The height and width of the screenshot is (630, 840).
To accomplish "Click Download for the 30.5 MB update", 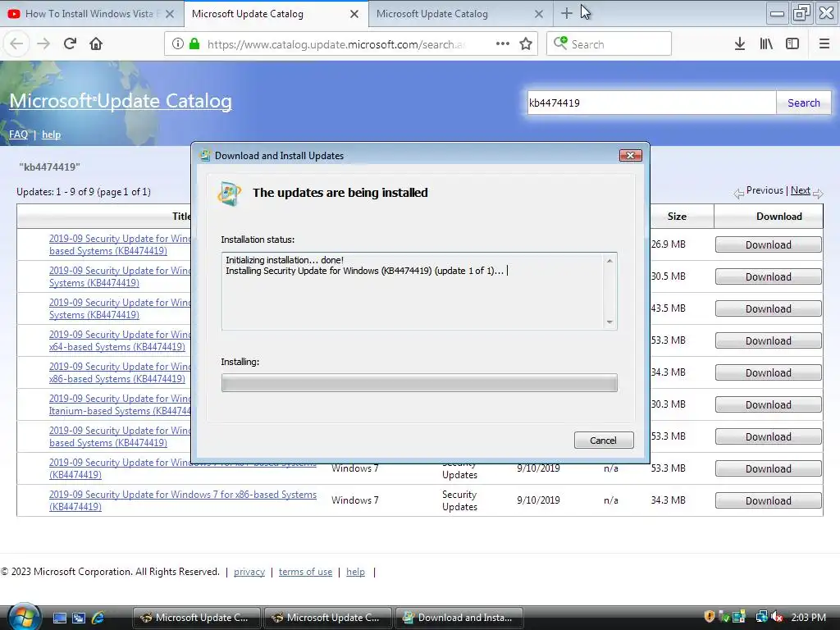I will [x=768, y=277].
